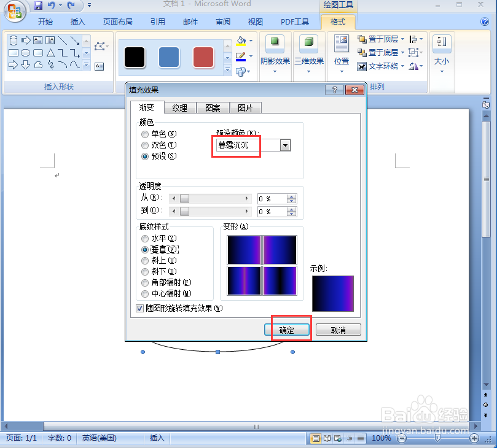This screenshot has height=448, width=497.
Task: Open the rotate objects dropdown
Action: point(416,66)
